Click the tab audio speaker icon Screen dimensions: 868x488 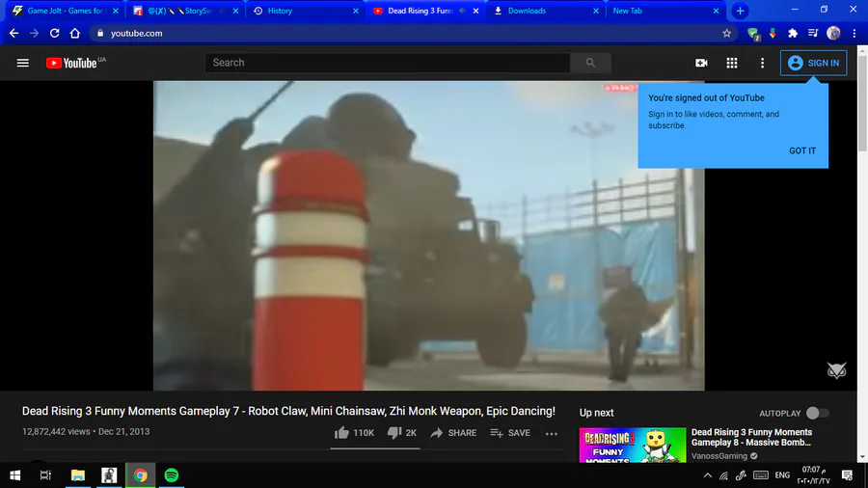point(462,11)
